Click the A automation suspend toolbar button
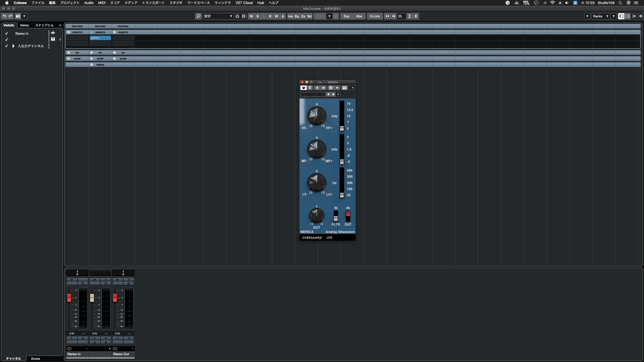Image resolution: width=644 pixels, height=362 pixels. point(283,16)
